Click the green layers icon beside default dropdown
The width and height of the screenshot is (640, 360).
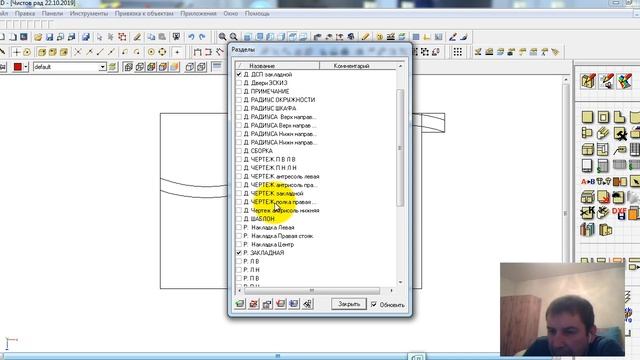tap(113, 67)
